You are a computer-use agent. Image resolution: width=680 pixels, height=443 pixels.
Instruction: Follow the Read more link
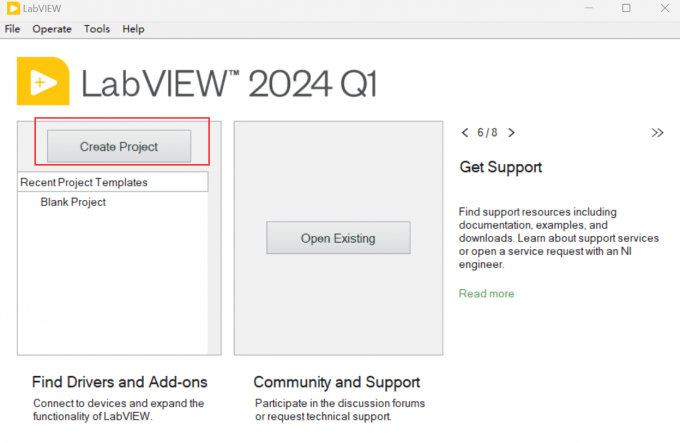coord(486,293)
